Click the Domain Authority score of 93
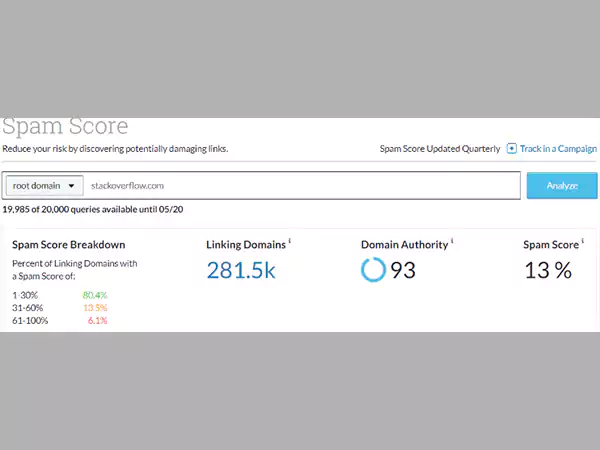Screen dimensions: 600x450 pyautogui.click(x=403, y=270)
